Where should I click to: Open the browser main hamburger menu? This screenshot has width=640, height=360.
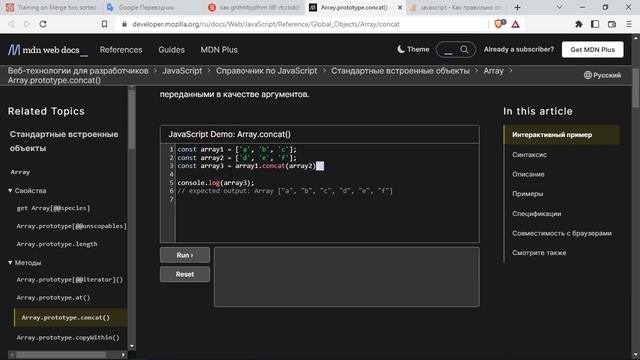pos(629,24)
